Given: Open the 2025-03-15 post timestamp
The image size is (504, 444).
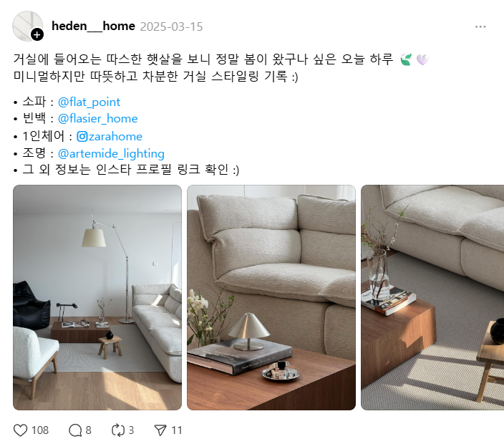Looking at the screenshot, I should [171, 26].
